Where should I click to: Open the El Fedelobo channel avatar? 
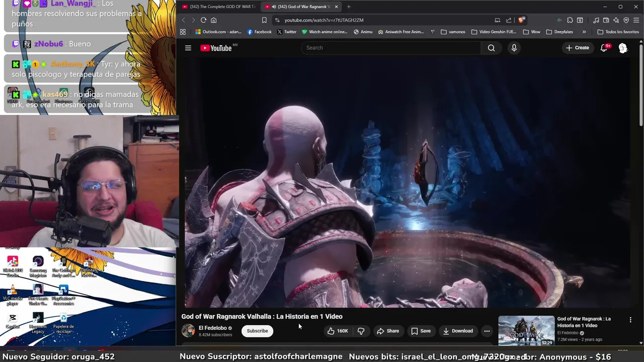[188, 330]
